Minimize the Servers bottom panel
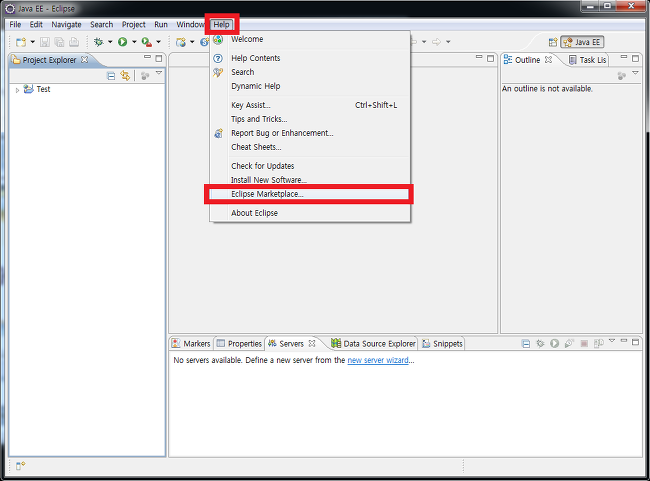Screen dimensions: 650x481 pyautogui.click(x=624, y=341)
